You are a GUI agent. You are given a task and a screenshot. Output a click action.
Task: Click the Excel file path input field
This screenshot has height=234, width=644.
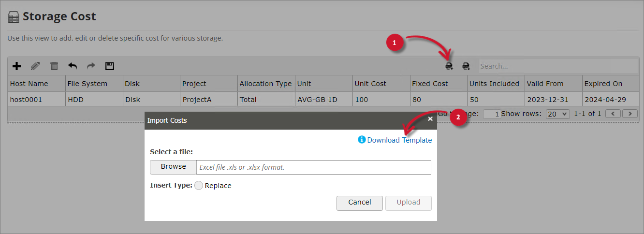click(x=313, y=167)
